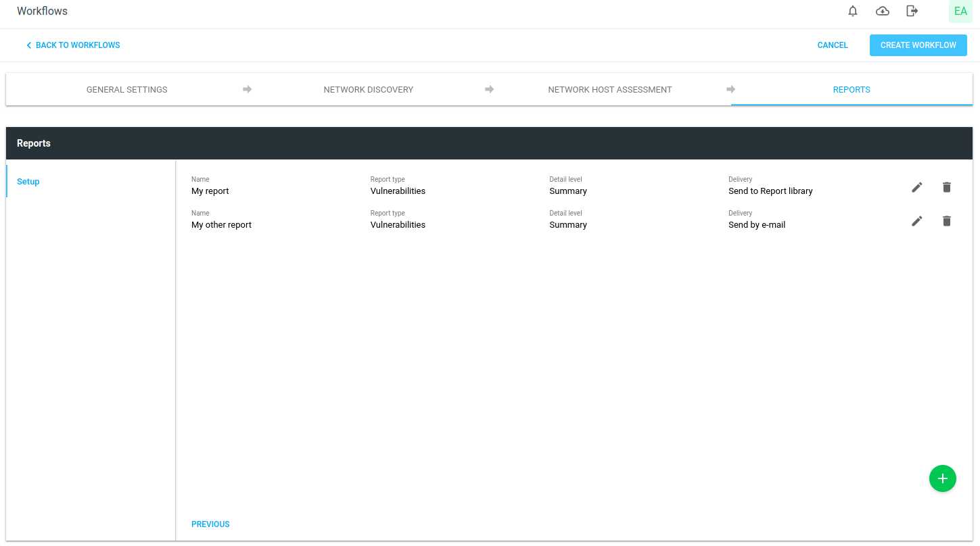Go to the General Settings step

pos(127,89)
